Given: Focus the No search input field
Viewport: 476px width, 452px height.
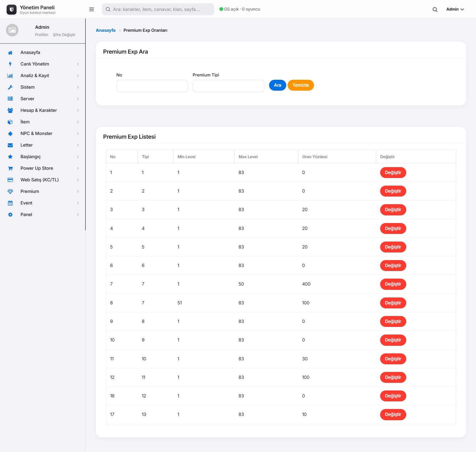Looking at the screenshot, I should 152,86.
